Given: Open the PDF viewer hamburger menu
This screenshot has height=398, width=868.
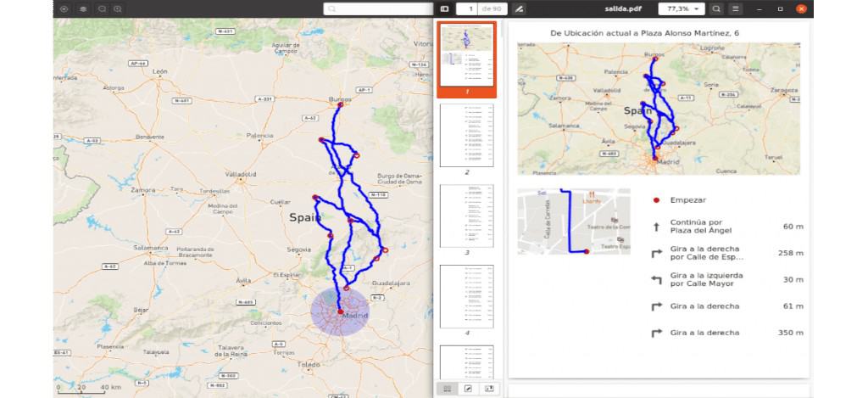Looking at the screenshot, I should (x=735, y=8).
